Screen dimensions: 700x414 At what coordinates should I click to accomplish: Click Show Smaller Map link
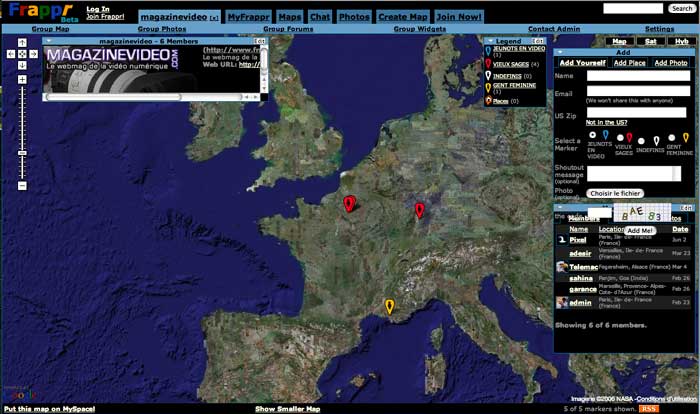(288, 409)
